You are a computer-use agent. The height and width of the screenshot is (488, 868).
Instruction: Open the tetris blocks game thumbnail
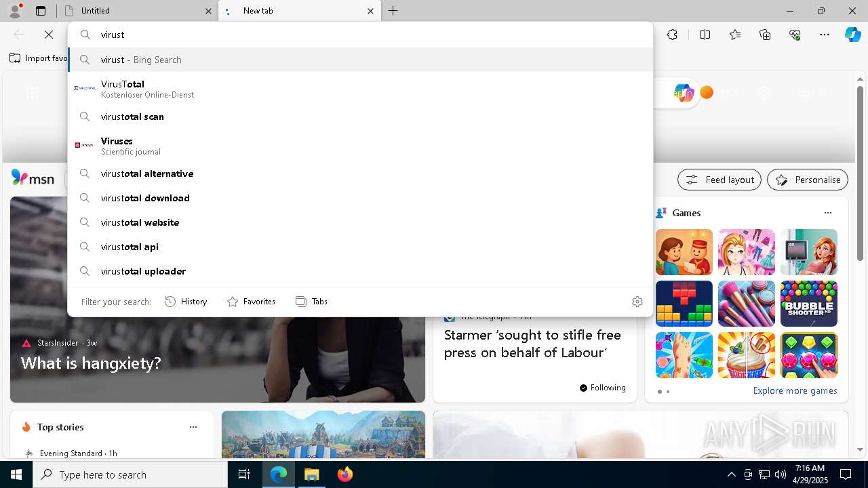point(684,304)
